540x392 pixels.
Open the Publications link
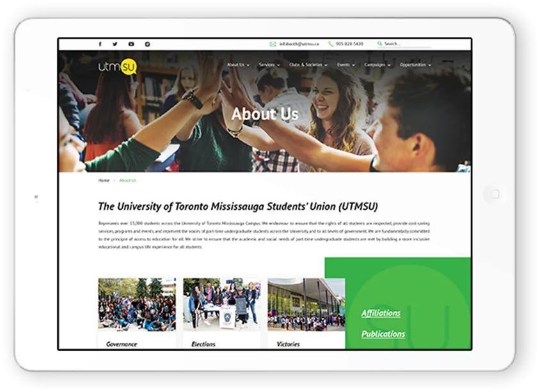pos(383,334)
